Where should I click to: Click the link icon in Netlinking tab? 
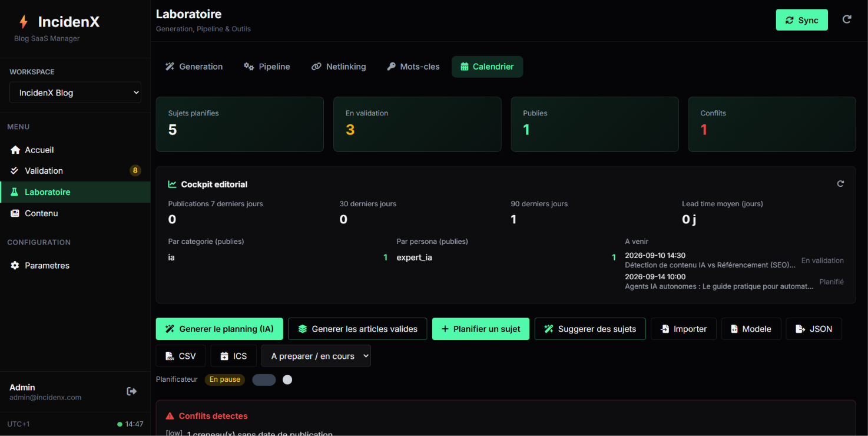click(317, 67)
